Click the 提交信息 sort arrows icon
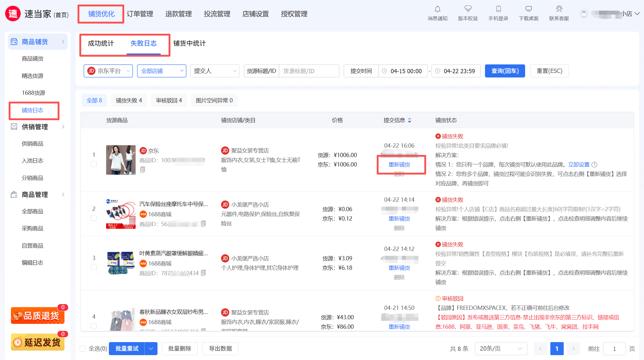644x360 pixels. click(x=410, y=120)
